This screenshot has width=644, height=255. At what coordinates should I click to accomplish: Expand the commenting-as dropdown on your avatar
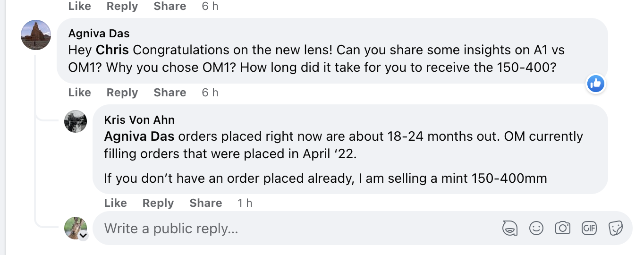[83, 236]
